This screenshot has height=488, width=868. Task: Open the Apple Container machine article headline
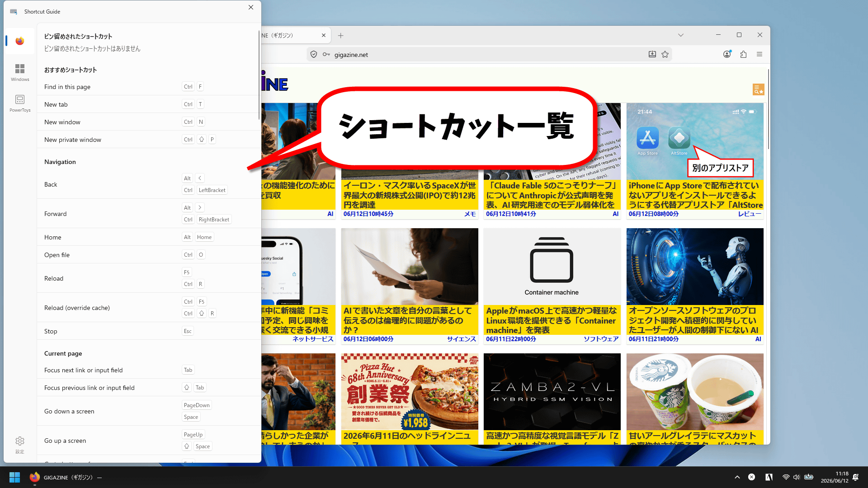click(x=552, y=320)
